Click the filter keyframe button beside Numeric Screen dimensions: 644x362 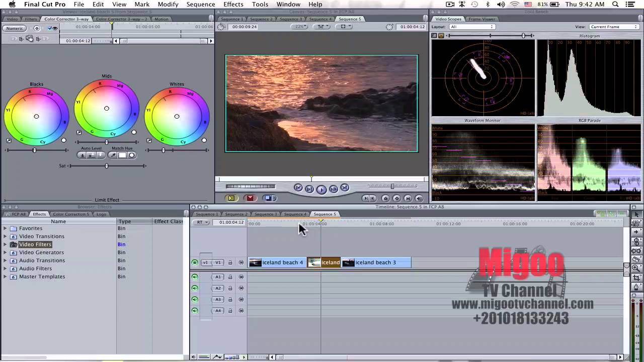37,28
